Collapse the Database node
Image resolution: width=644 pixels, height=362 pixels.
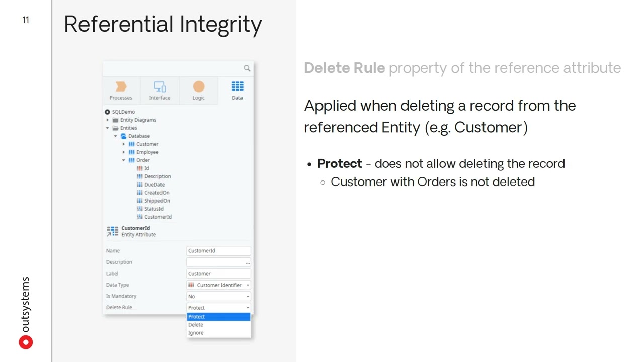point(115,136)
